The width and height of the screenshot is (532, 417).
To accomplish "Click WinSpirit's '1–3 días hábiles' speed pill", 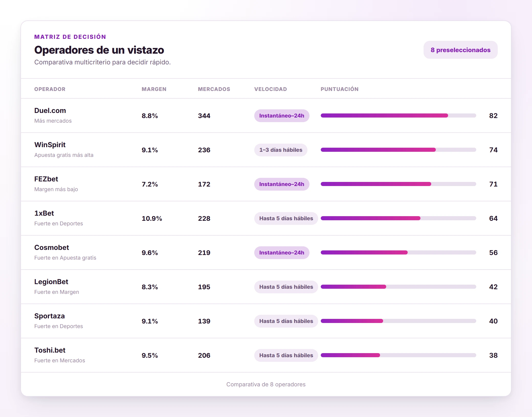I will point(281,150).
